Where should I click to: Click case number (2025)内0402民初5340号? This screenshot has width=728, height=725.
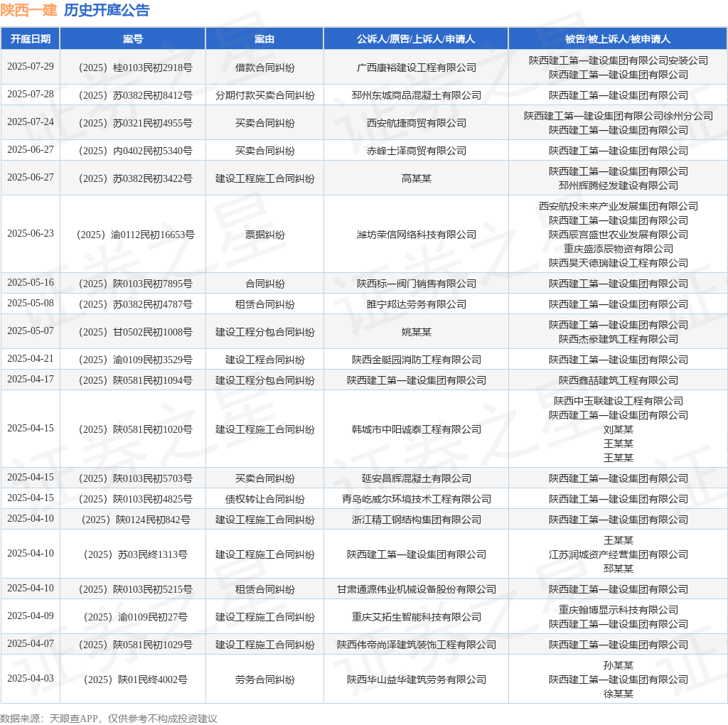[x=133, y=151]
